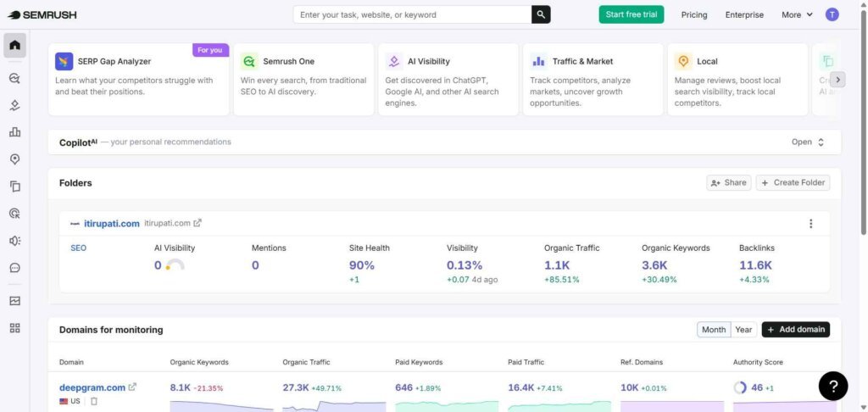Open the AI diamond icon in sidebar
This screenshot has height=412, width=868.
pyautogui.click(x=15, y=105)
